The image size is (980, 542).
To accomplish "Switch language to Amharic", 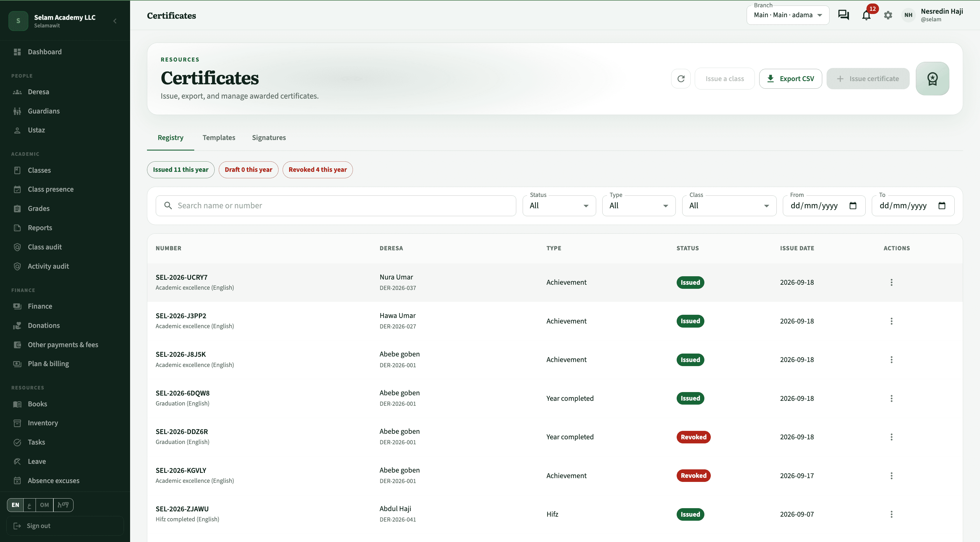I will tap(63, 505).
